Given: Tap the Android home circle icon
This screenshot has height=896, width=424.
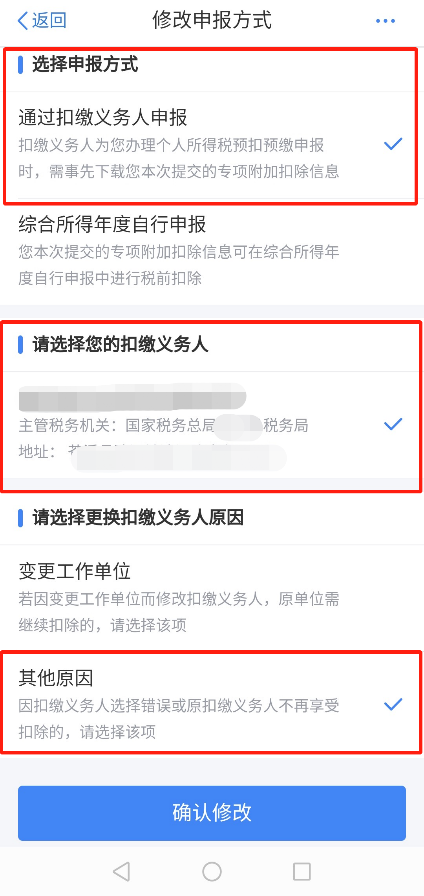Looking at the screenshot, I should click(x=212, y=871).
